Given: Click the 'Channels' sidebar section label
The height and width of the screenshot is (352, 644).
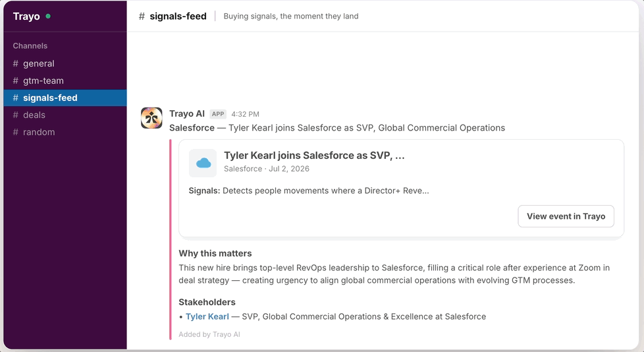Looking at the screenshot, I should (30, 46).
